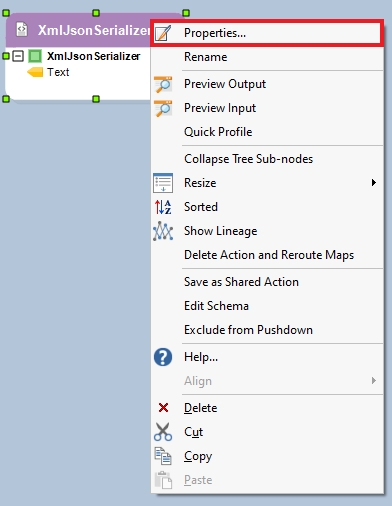Select the Text output field node

[58, 72]
